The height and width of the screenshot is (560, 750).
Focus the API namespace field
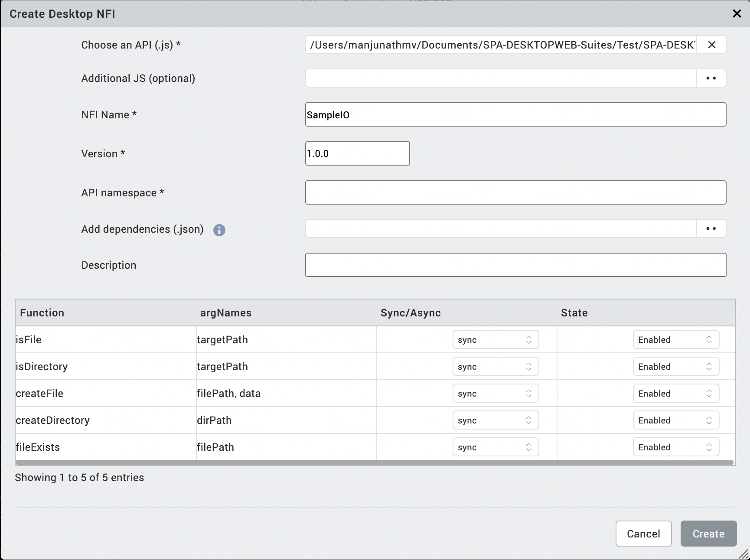click(x=515, y=193)
